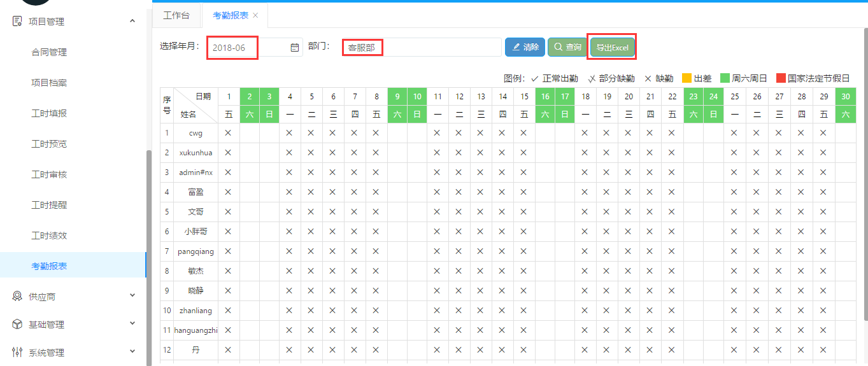Click the 清除 clear button

click(x=525, y=47)
